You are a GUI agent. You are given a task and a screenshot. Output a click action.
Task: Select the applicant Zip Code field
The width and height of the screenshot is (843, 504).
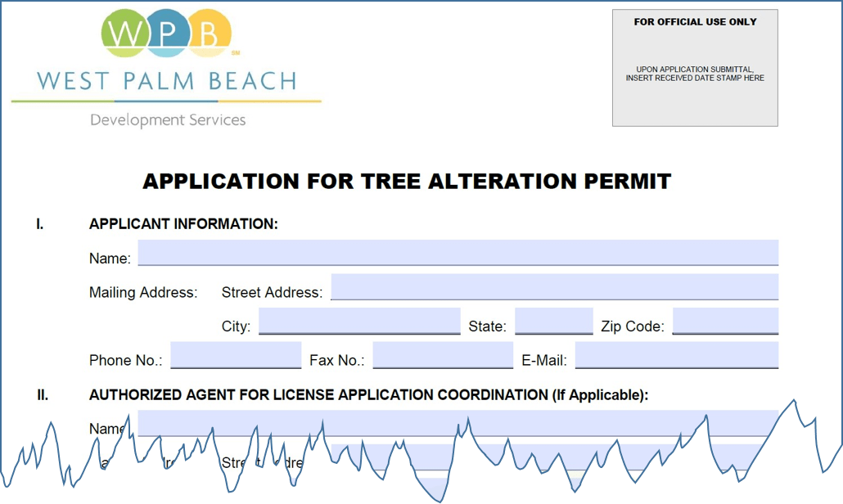724,322
